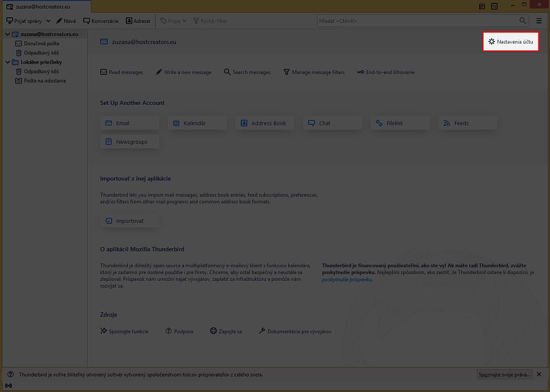The image size is (550, 392).
Task: Collapse the zuzana@hostcreators.eu account tree
Action: pos(7,34)
